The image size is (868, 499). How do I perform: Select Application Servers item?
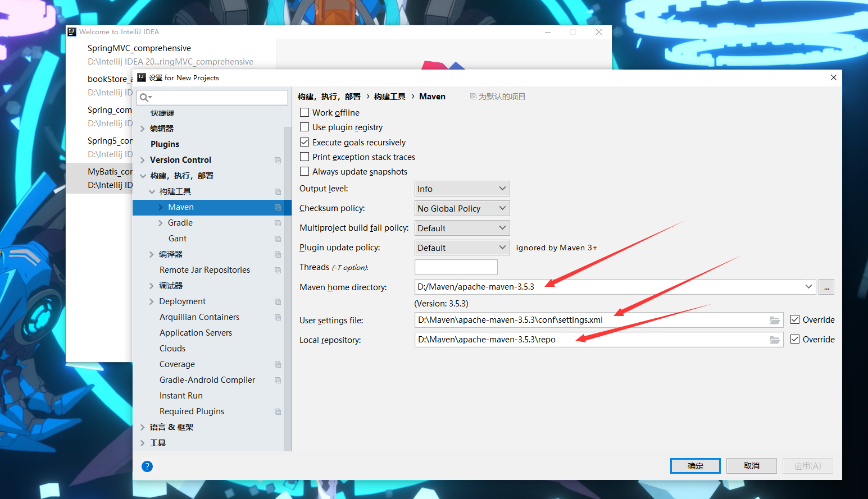196,333
